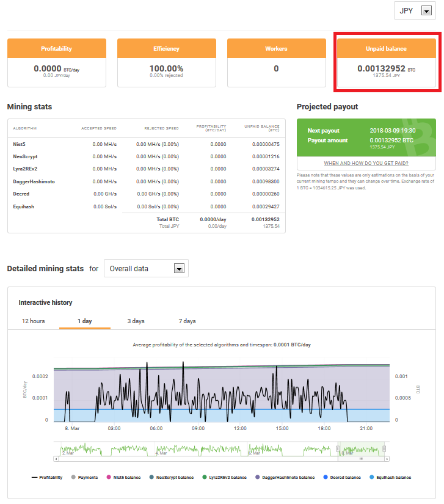This screenshot has width=444, height=504.
Task: Switch to the 3 days tab
Action: (x=136, y=321)
